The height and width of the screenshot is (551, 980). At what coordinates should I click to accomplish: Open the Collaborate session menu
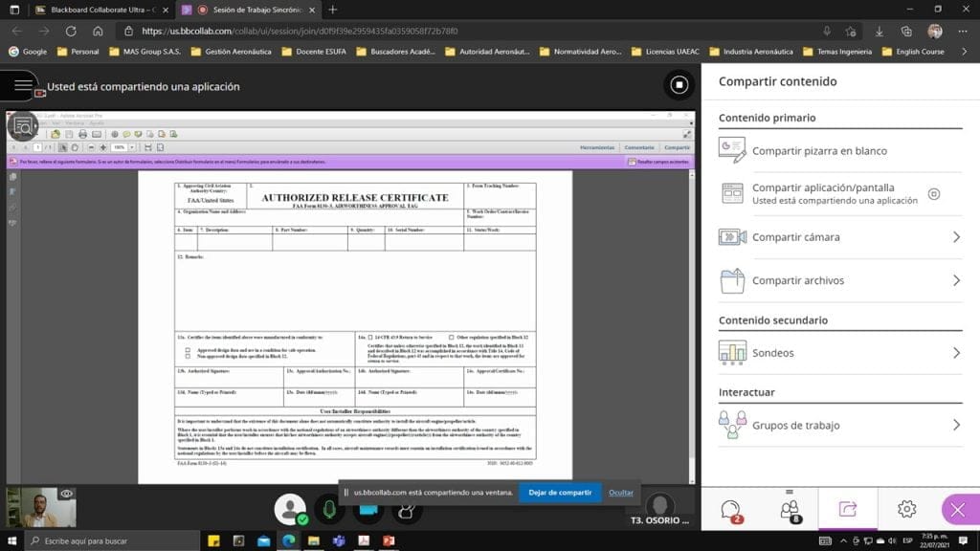23,86
